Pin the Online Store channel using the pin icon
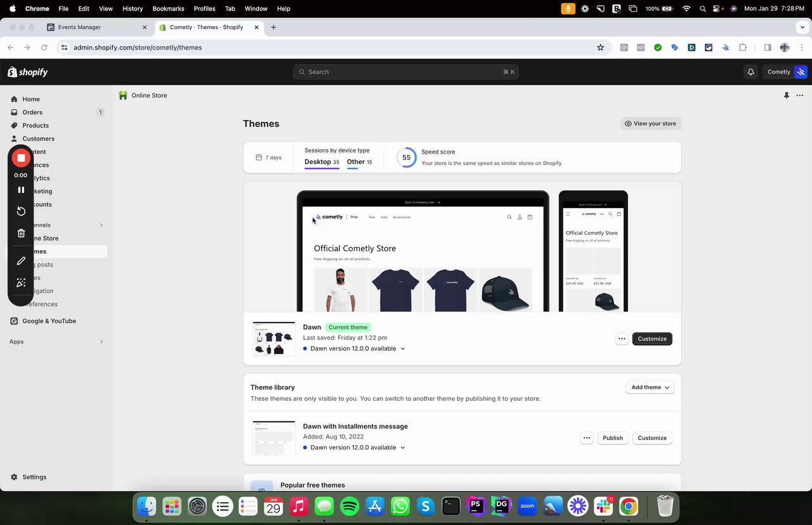Image resolution: width=812 pixels, height=525 pixels. tap(787, 95)
